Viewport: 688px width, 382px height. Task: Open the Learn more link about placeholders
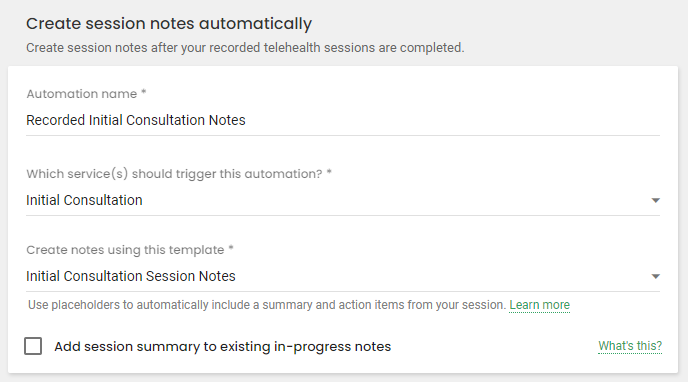[x=539, y=305]
